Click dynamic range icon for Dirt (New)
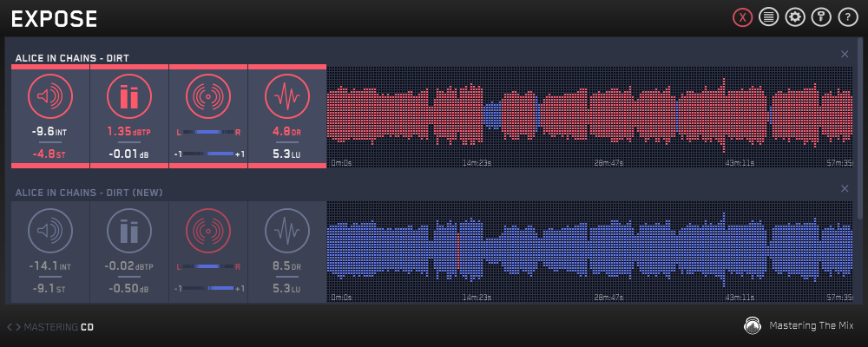The image size is (868, 347). tap(287, 232)
